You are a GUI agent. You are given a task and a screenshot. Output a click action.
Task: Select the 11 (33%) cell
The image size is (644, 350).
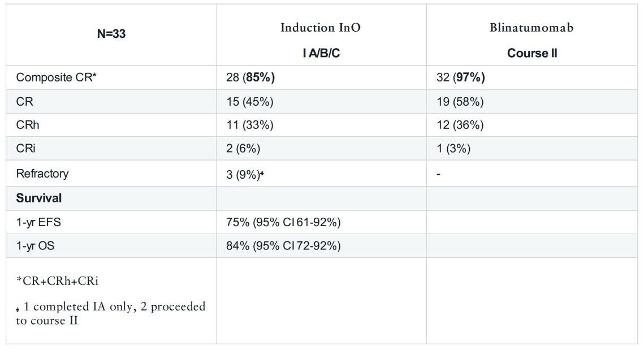tap(249, 125)
